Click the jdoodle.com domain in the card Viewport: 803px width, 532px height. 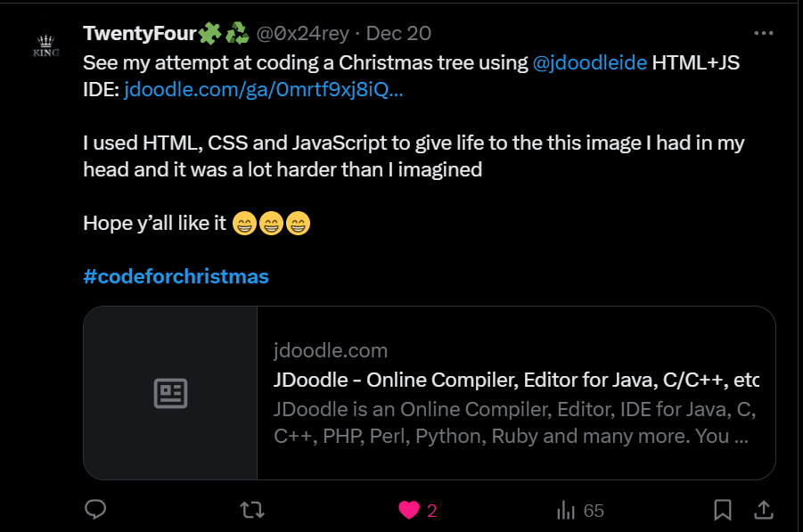(331, 350)
